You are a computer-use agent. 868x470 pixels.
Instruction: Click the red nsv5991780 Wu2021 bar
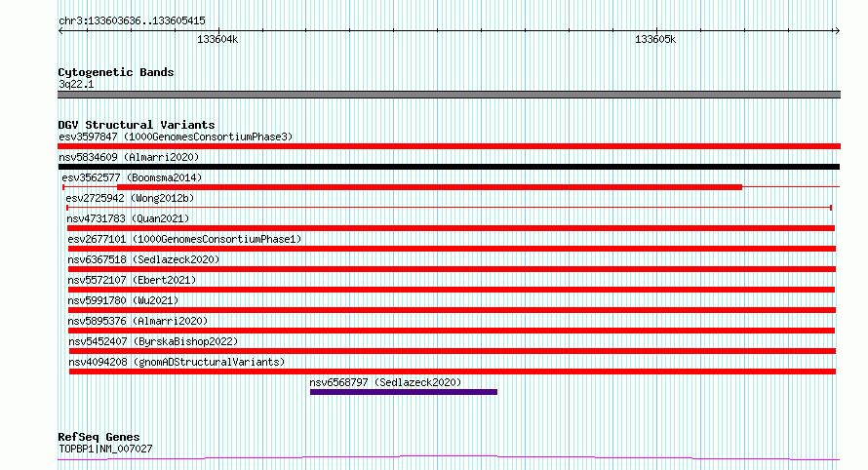452,310
